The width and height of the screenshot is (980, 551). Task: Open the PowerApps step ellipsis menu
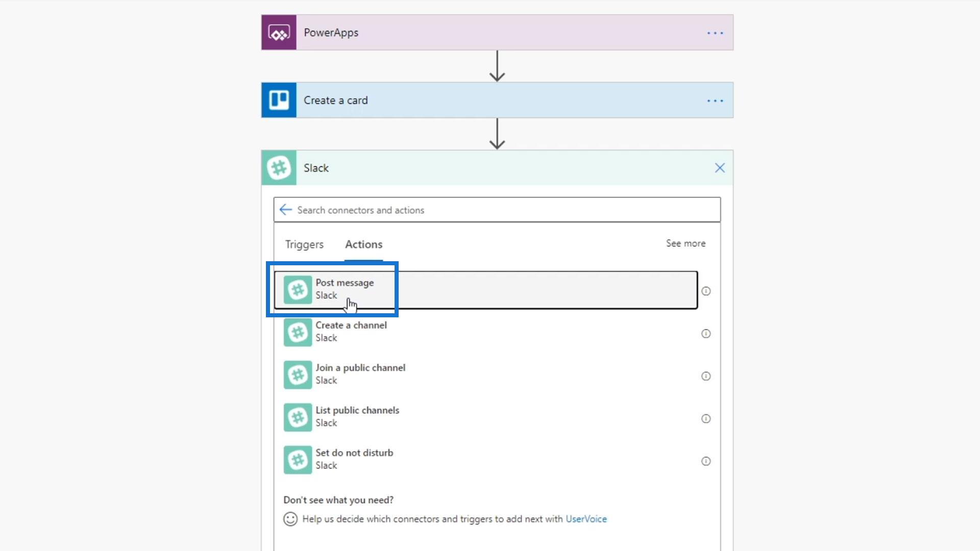coord(715,33)
